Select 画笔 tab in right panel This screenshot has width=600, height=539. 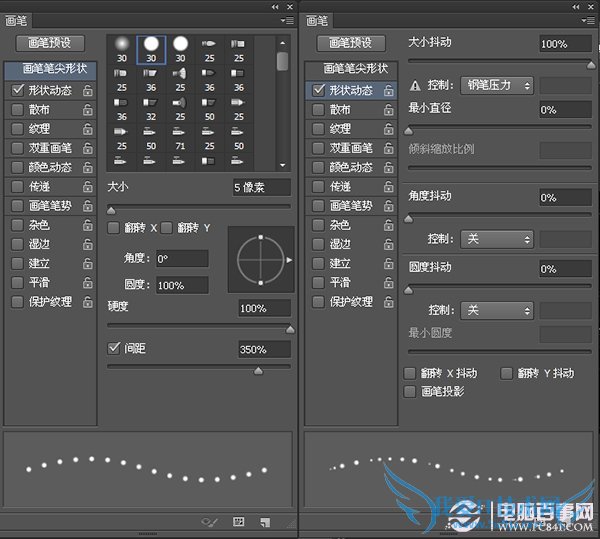tap(317, 21)
